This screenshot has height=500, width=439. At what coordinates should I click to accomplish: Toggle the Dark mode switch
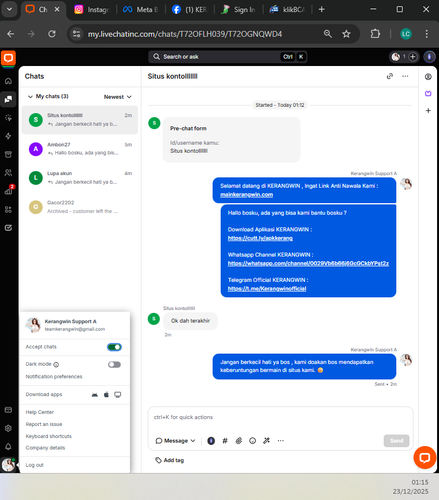[114, 364]
